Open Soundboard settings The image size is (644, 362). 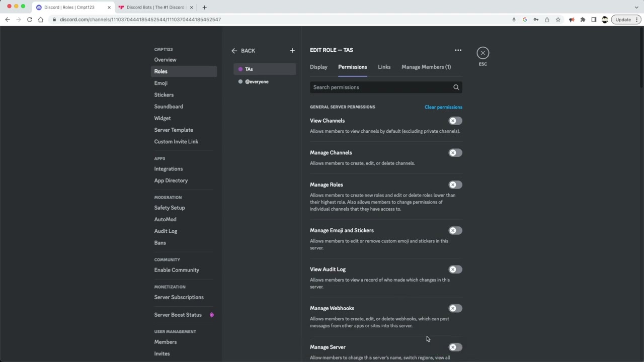click(184, 107)
